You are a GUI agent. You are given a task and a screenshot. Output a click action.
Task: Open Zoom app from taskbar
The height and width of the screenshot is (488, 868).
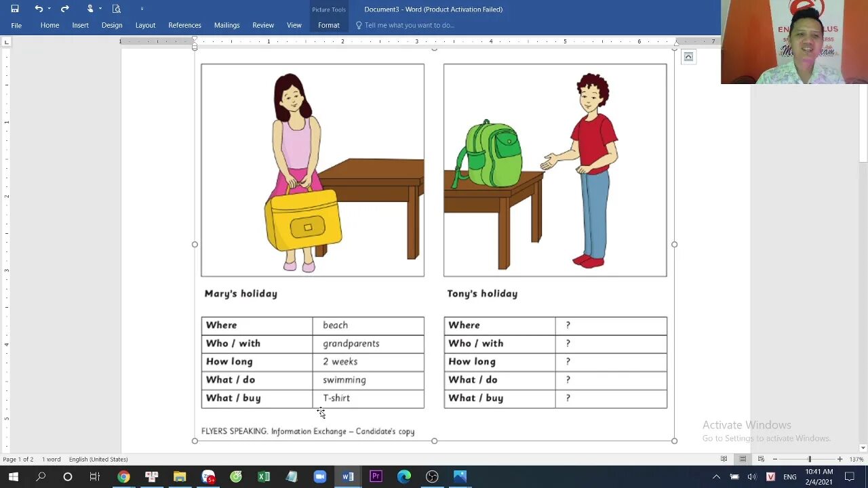[320, 477]
